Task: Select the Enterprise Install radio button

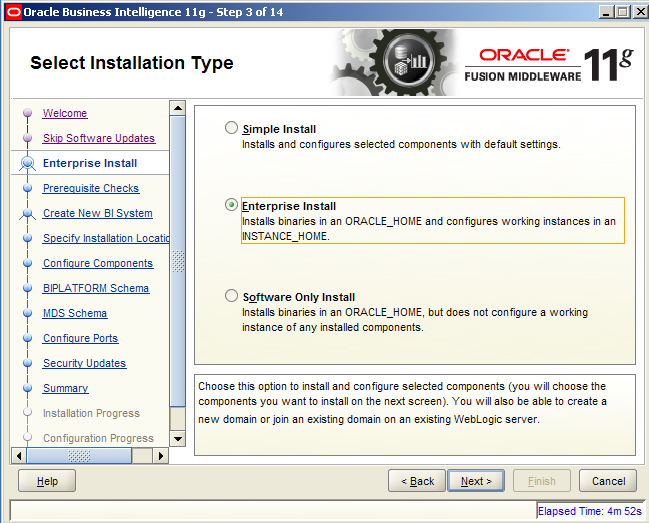Action: tap(231, 205)
